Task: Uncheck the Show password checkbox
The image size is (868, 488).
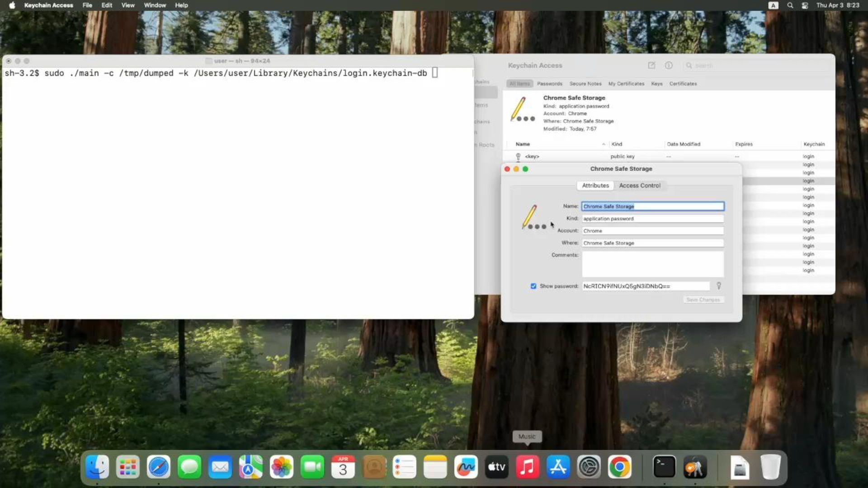Action: coord(533,286)
